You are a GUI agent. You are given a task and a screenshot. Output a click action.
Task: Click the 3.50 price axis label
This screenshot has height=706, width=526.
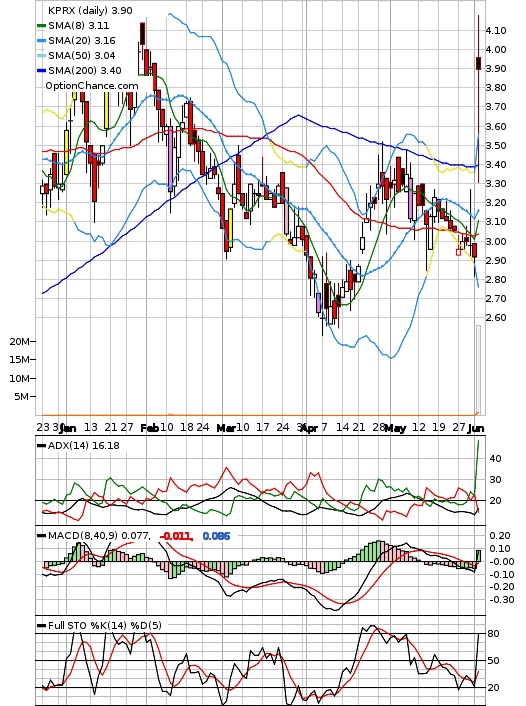click(x=495, y=145)
